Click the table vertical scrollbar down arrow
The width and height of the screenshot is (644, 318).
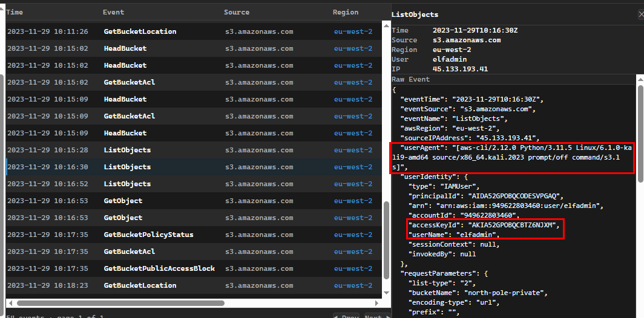coord(386,293)
